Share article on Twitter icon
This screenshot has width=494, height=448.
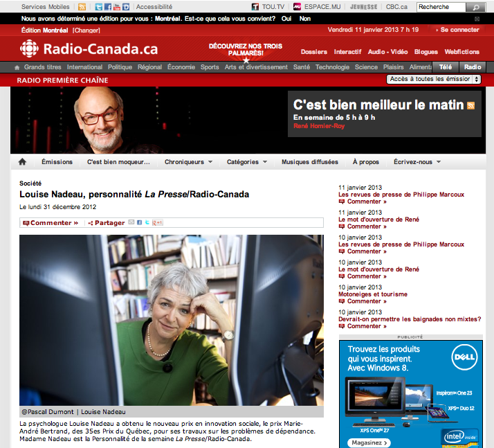[147, 222]
